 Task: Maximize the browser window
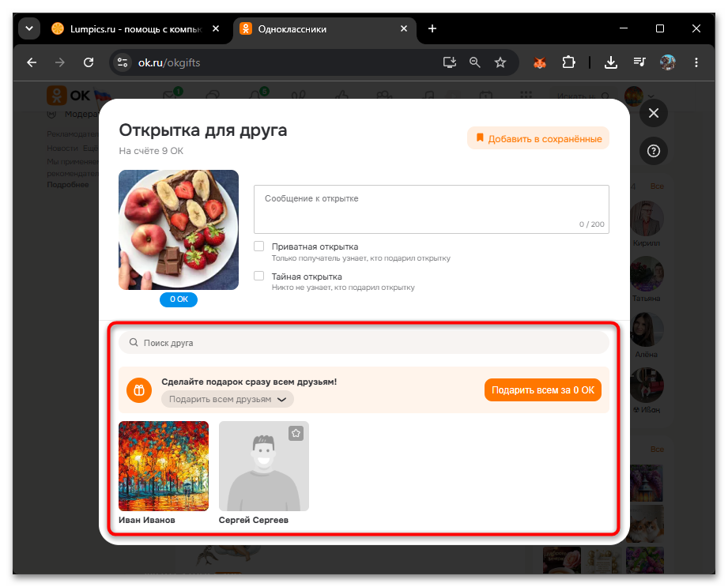[x=660, y=28]
